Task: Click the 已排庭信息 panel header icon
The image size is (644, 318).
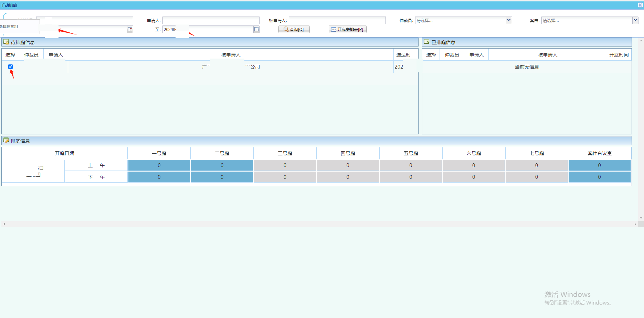Action: tap(427, 42)
